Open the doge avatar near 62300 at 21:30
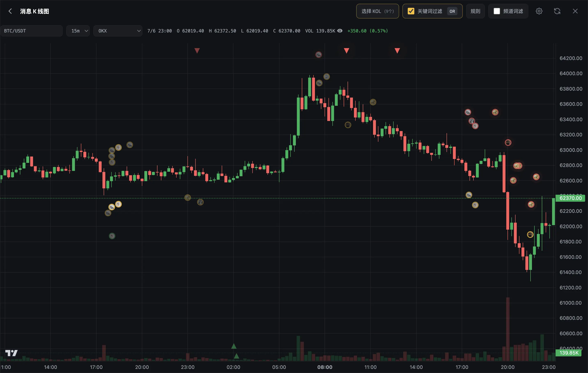 coord(531,204)
